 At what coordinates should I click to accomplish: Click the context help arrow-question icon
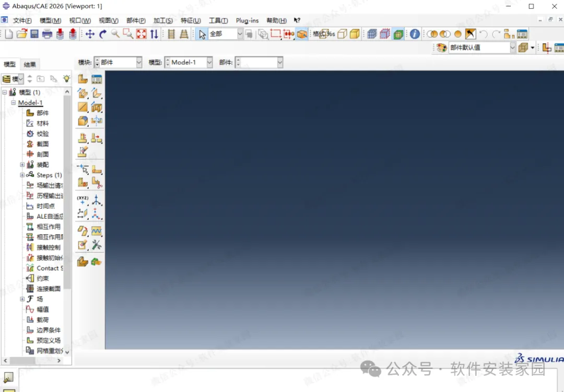(x=297, y=20)
